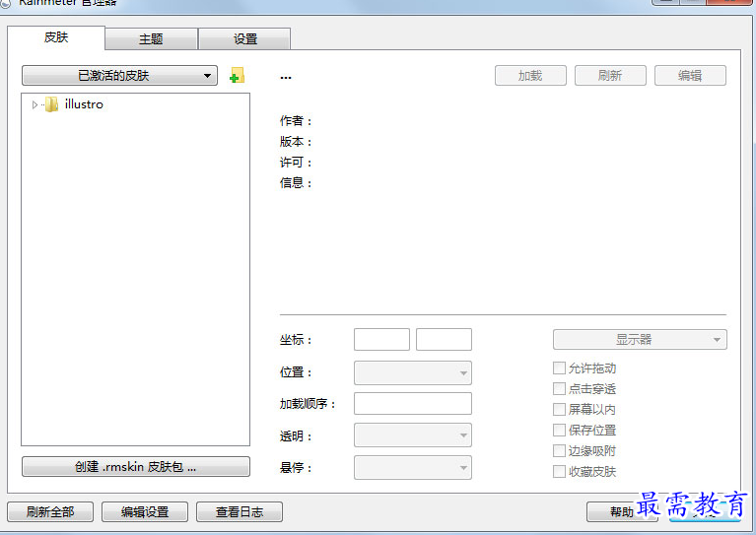The image size is (756, 535).
Task: Open the 显示器 dropdown
Action: point(640,340)
